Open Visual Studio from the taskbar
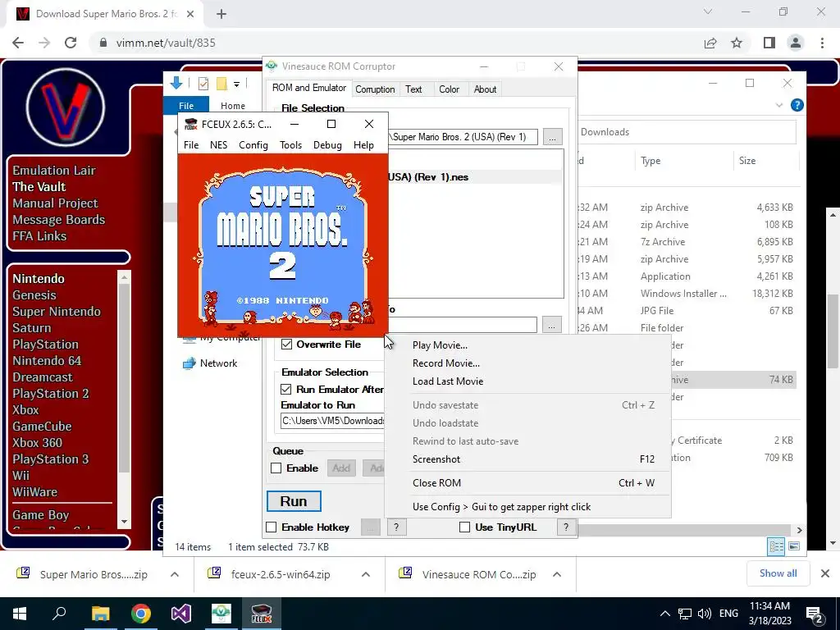Image resolution: width=840 pixels, height=630 pixels. click(181, 614)
